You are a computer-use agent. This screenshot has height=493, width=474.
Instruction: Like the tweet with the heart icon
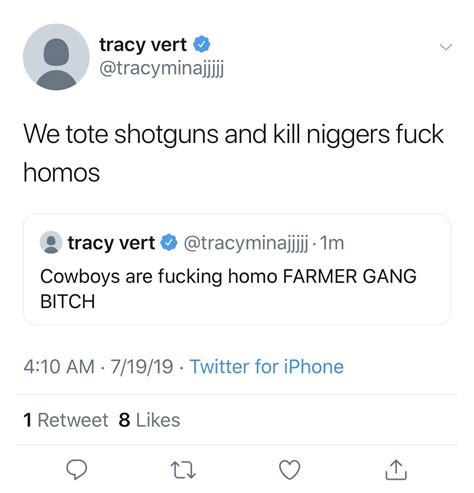point(289,470)
